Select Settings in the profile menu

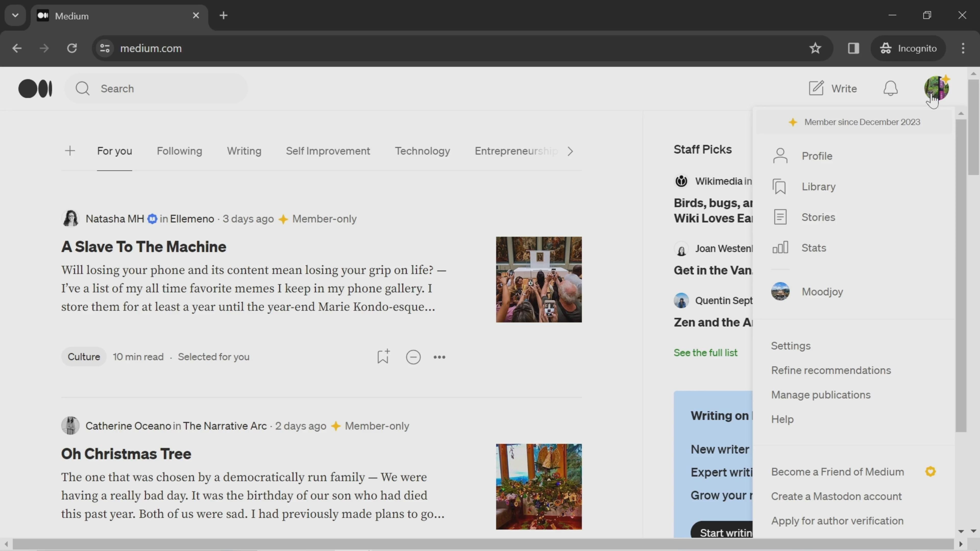point(791,346)
